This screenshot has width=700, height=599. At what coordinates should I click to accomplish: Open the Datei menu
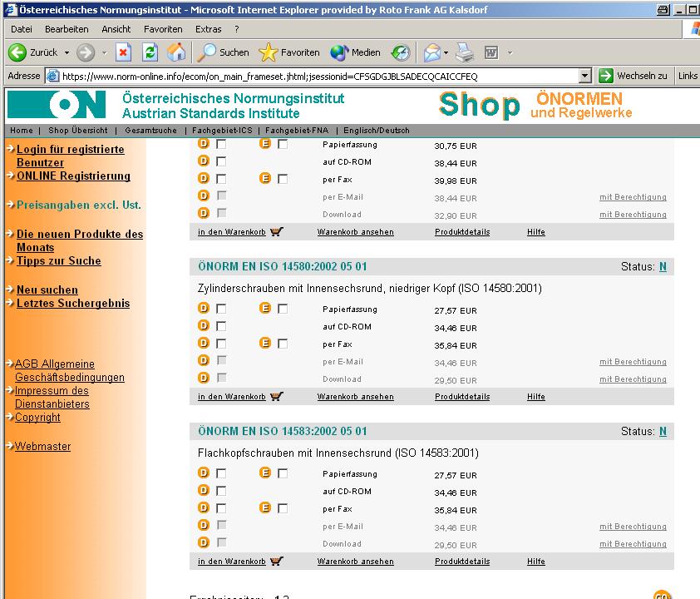[22, 29]
